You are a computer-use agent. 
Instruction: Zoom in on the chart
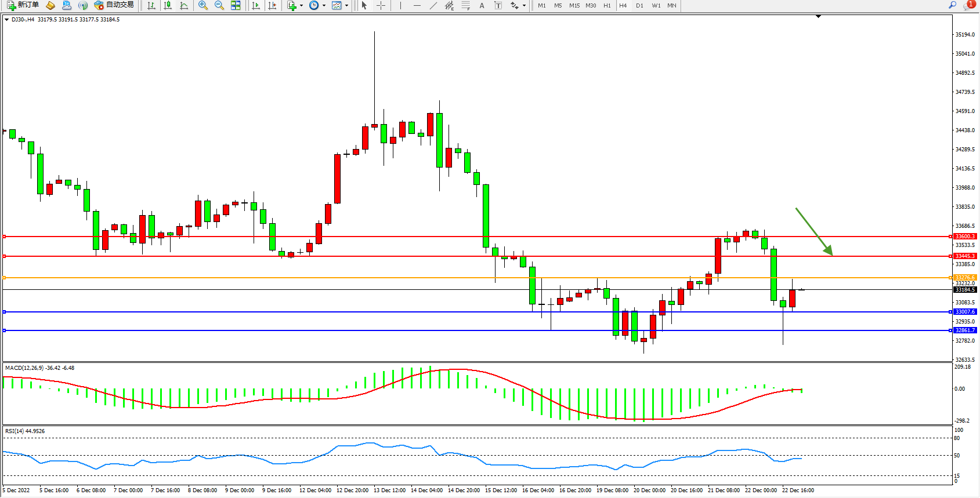coord(202,5)
